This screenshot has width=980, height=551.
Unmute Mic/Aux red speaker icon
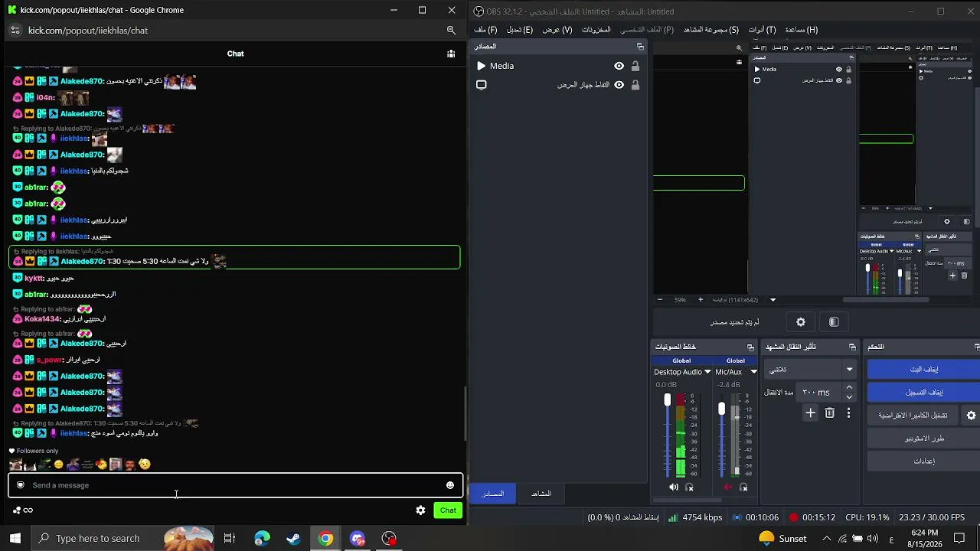(x=727, y=487)
